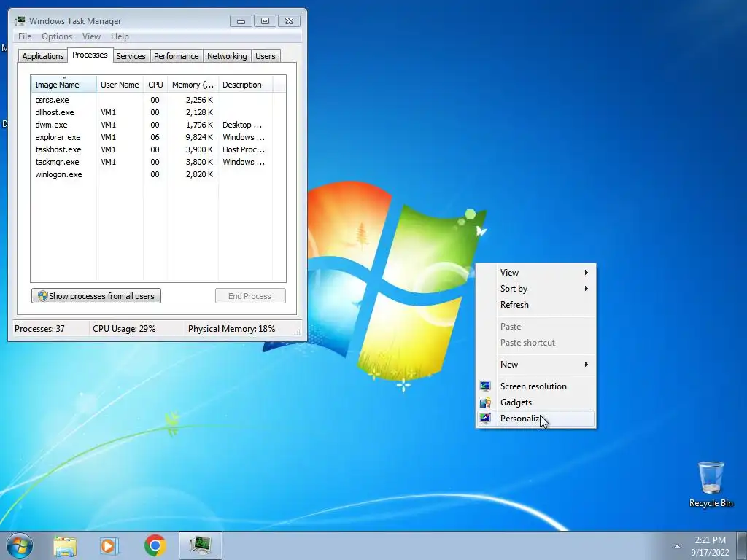Select the csrss.exe process row

[x=152, y=100]
